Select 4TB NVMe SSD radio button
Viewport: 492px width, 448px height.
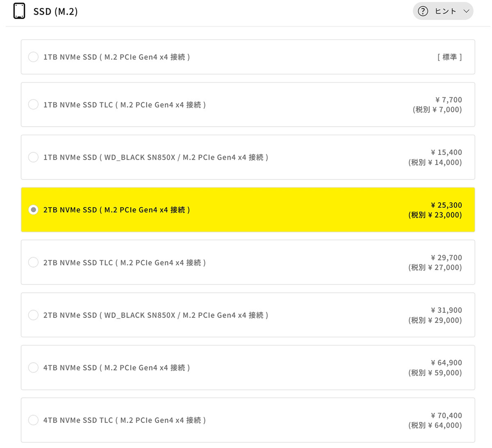(x=33, y=368)
